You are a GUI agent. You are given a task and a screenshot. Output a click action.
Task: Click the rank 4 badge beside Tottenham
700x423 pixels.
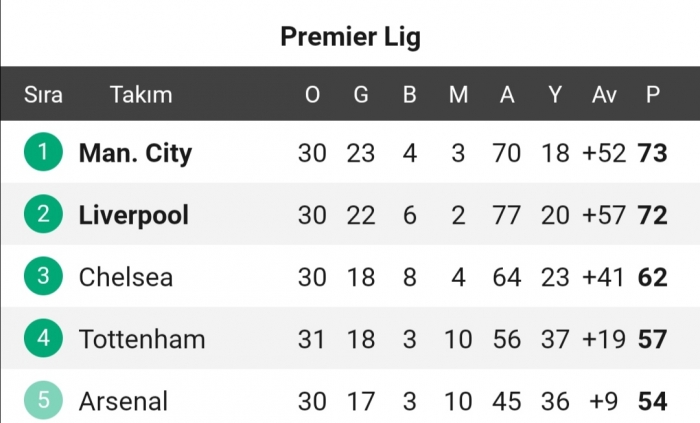coord(43,339)
